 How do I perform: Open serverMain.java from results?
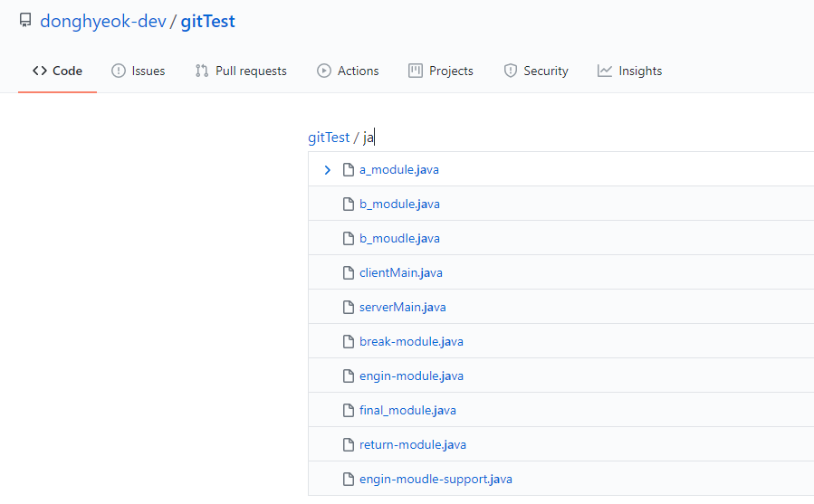402,308
